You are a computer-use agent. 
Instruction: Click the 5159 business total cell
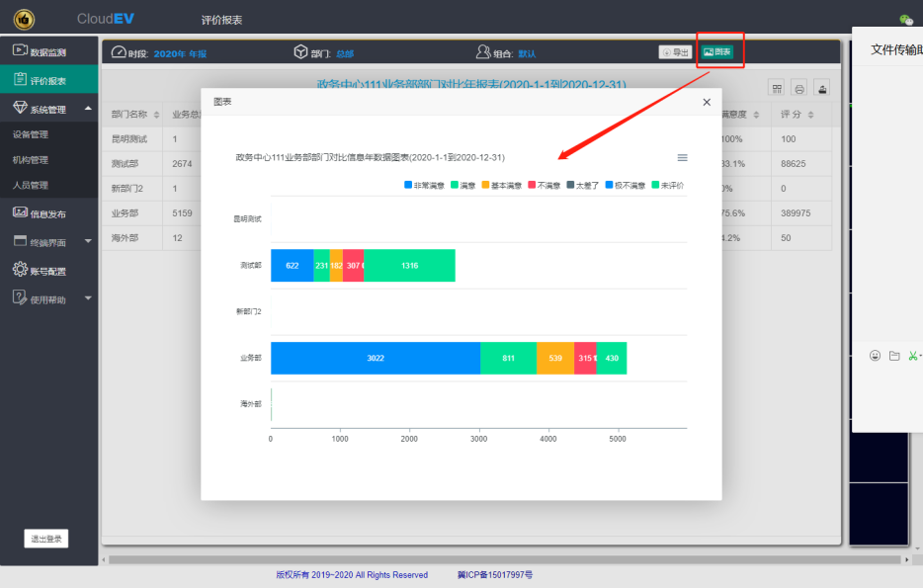click(x=182, y=213)
